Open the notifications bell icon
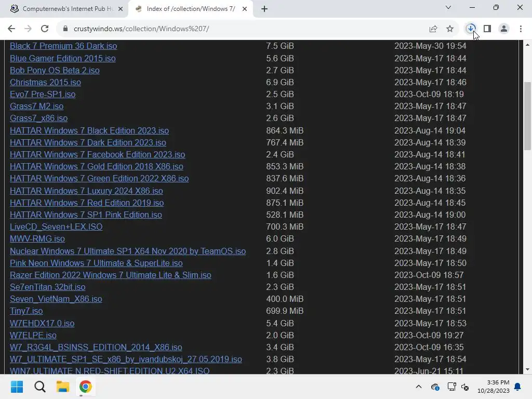The image size is (532, 399). tap(517, 387)
